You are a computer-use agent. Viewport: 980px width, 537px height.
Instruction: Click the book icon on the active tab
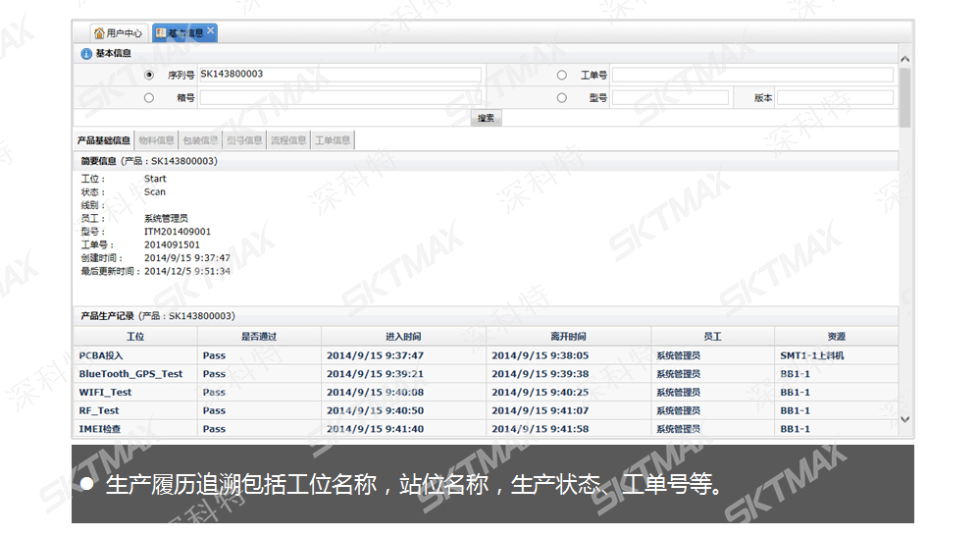(x=161, y=32)
